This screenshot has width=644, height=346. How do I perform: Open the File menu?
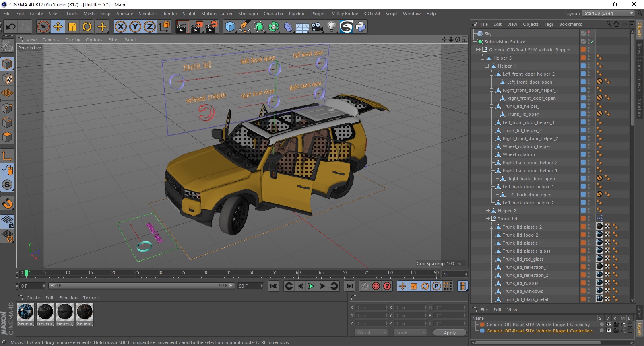7,14
